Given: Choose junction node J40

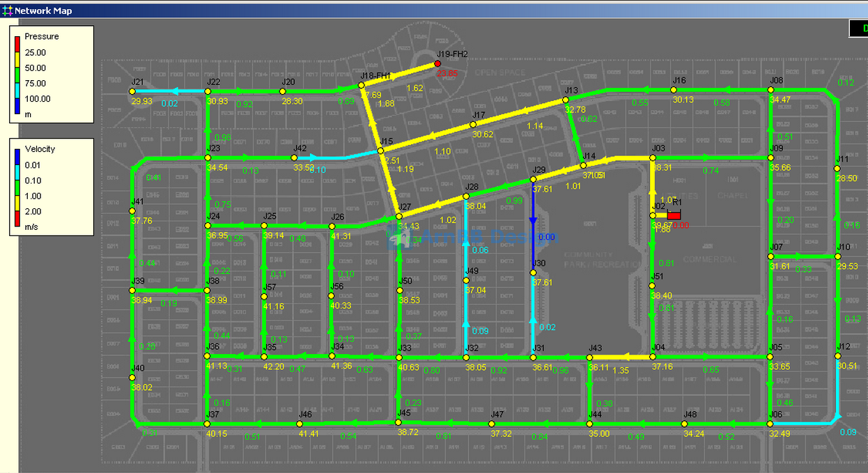Looking at the screenshot, I should [x=132, y=378].
